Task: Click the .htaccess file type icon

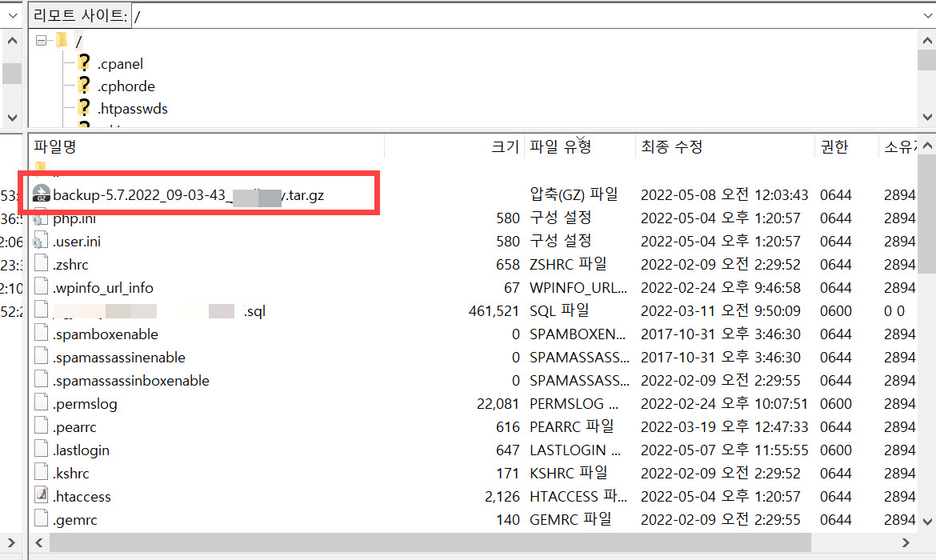Action: [41, 495]
